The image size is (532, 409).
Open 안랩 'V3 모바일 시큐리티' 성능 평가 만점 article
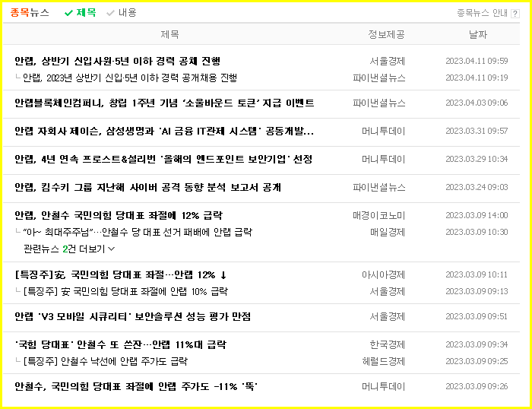pyautogui.click(x=133, y=317)
